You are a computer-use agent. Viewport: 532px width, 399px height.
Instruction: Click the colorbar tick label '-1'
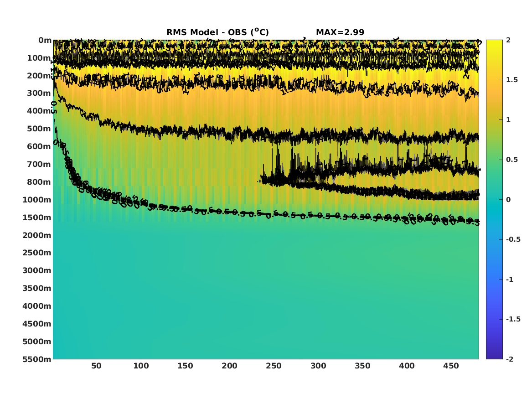coord(510,279)
